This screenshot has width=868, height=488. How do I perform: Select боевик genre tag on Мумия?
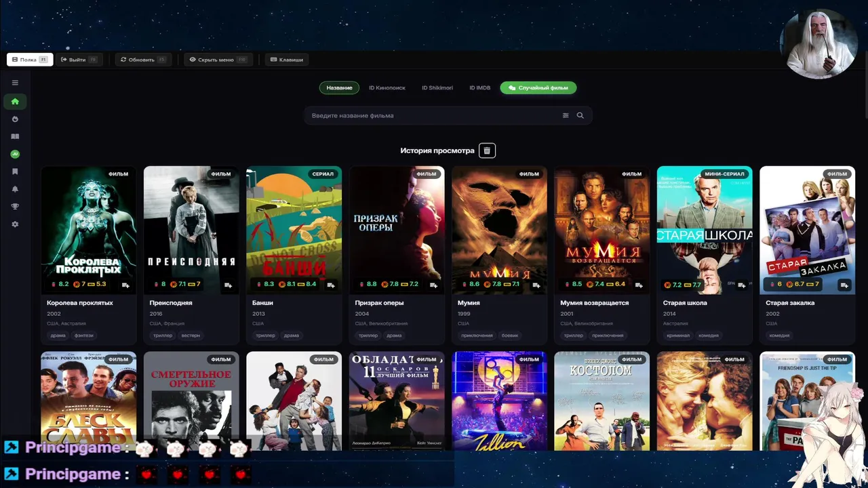510,335
